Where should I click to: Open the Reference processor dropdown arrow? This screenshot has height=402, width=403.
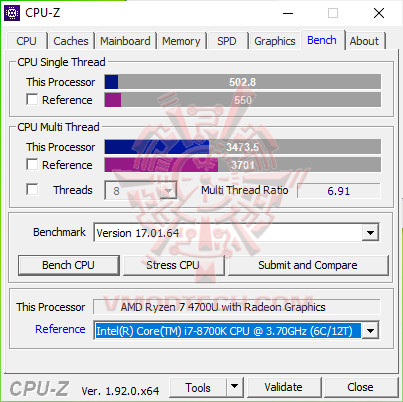370,331
